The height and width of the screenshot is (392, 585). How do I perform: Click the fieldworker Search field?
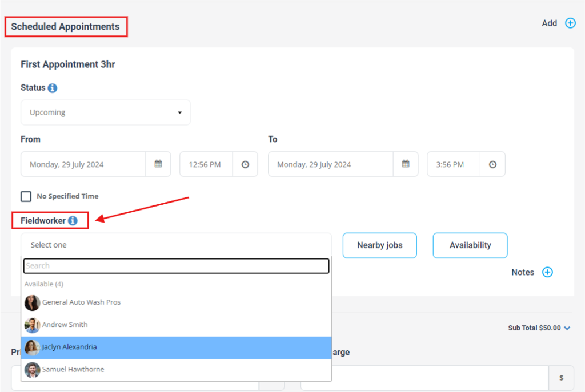(176, 266)
